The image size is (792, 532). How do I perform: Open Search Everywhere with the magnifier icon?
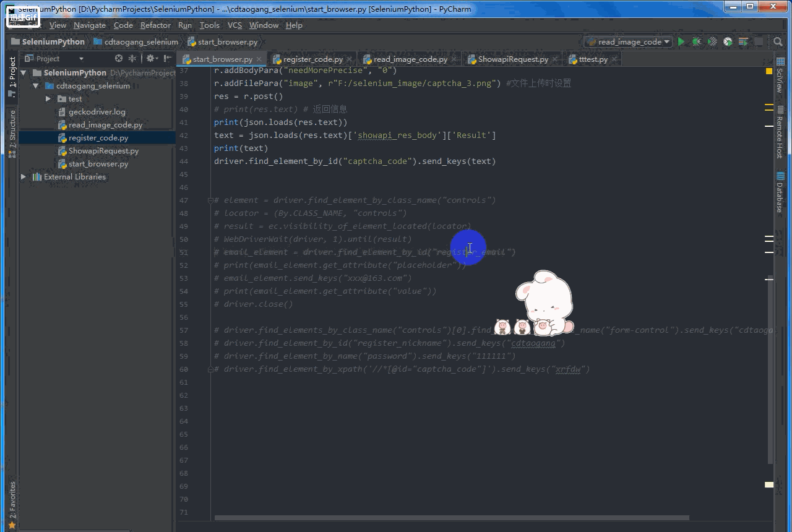click(x=777, y=41)
